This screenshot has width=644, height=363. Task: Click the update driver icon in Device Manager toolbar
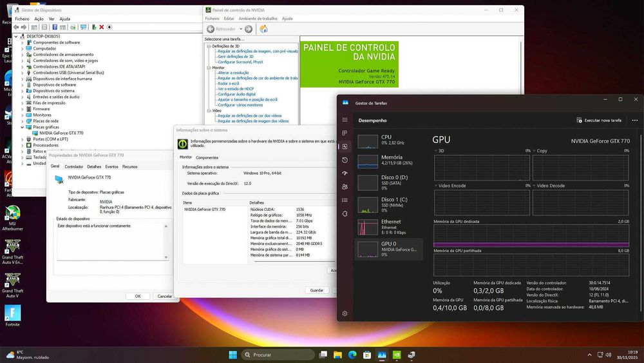[94, 27]
